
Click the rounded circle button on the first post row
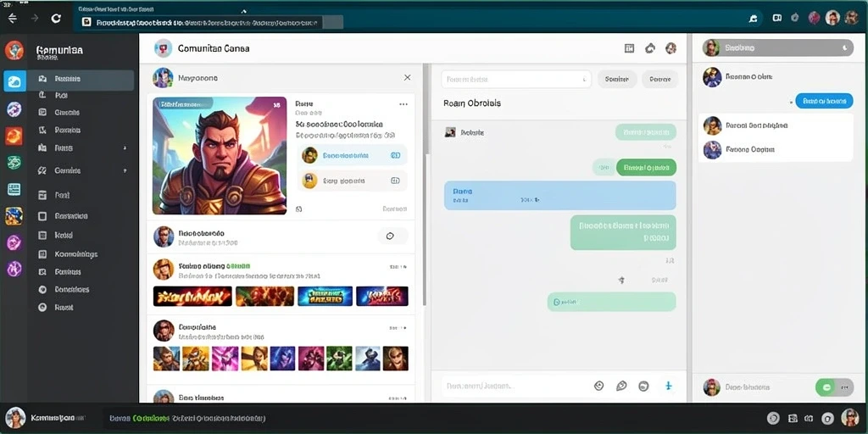pos(392,236)
